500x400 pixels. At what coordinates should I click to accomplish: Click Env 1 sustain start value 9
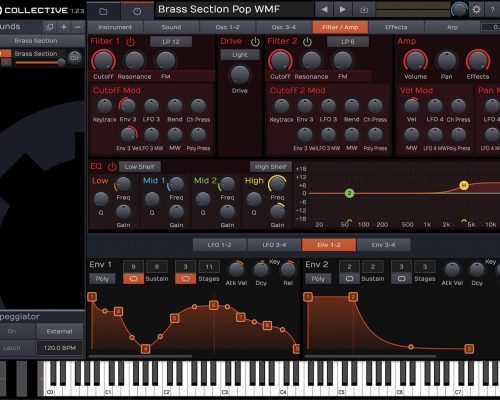pyautogui.click(x=133, y=267)
